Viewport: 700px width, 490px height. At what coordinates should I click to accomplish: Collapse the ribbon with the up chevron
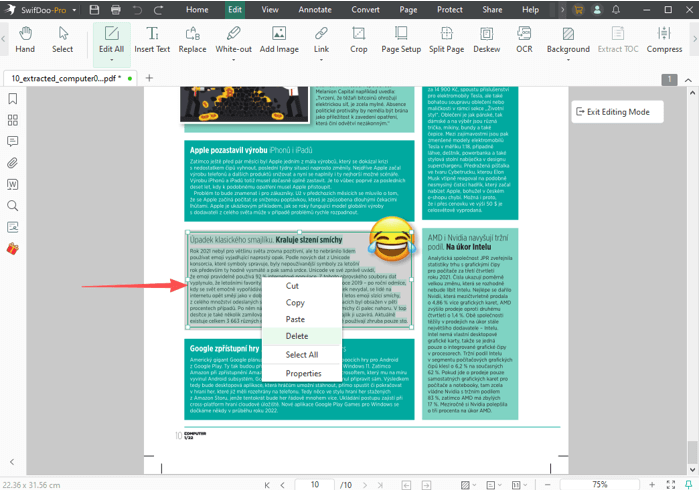688,80
